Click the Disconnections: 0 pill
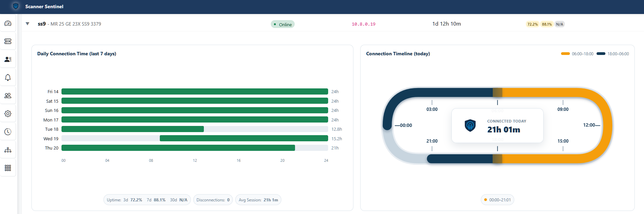The width and height of the screenshot is (644, 214). (213, 200)
